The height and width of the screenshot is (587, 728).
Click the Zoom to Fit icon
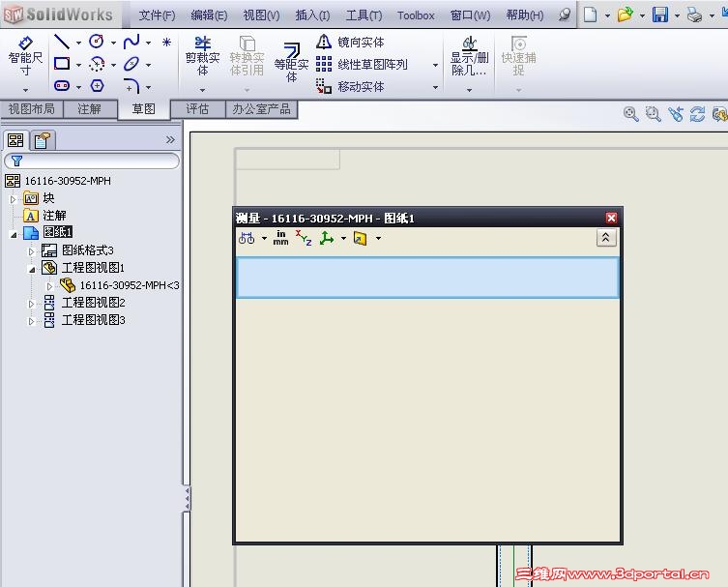[x=630, y=114]
